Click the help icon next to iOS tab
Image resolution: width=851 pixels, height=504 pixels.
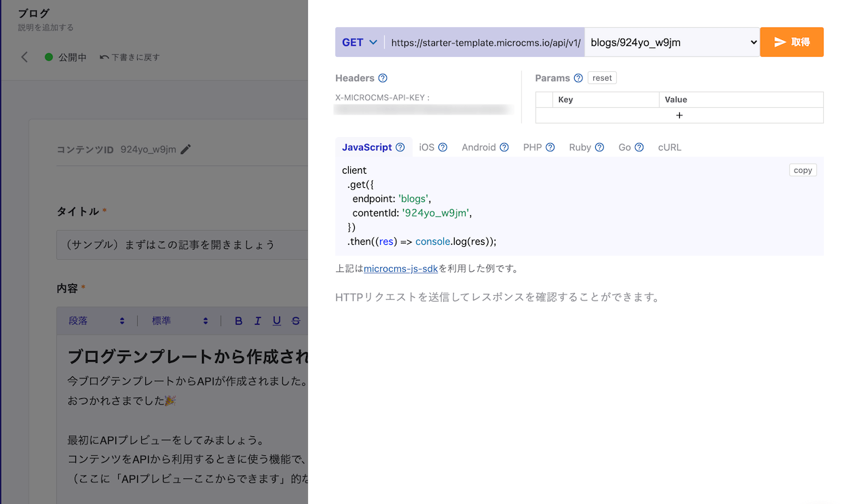(x=442, y=147)
